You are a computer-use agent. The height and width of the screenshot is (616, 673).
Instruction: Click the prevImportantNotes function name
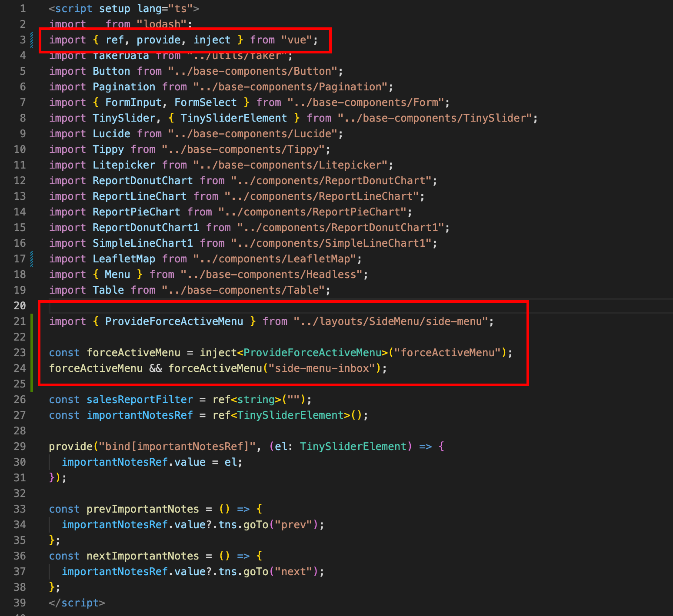[143, 509]
